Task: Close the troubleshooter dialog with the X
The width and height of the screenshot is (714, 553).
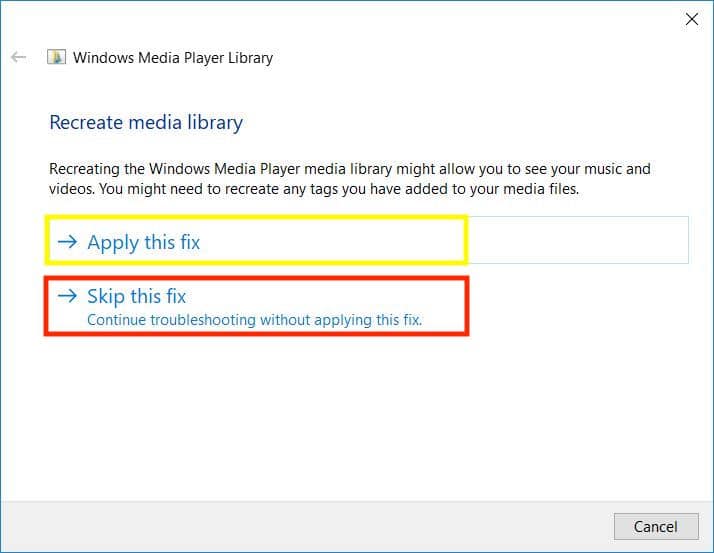Action: click(x=692, y=19)
